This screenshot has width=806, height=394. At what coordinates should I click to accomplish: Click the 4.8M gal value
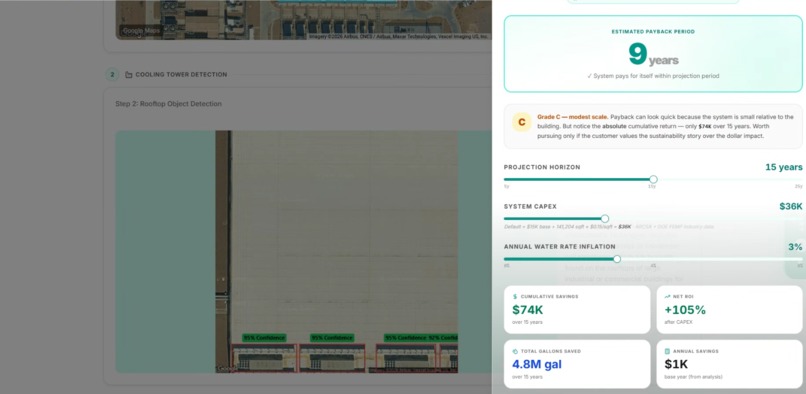[537, 364]
